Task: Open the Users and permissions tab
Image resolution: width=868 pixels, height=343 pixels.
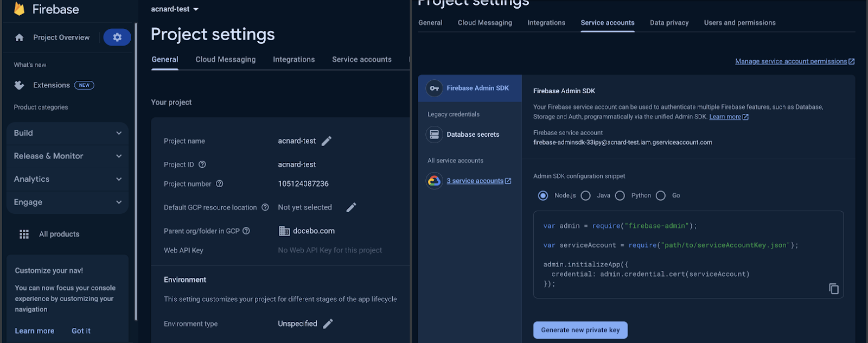Action: click(740, 23)
